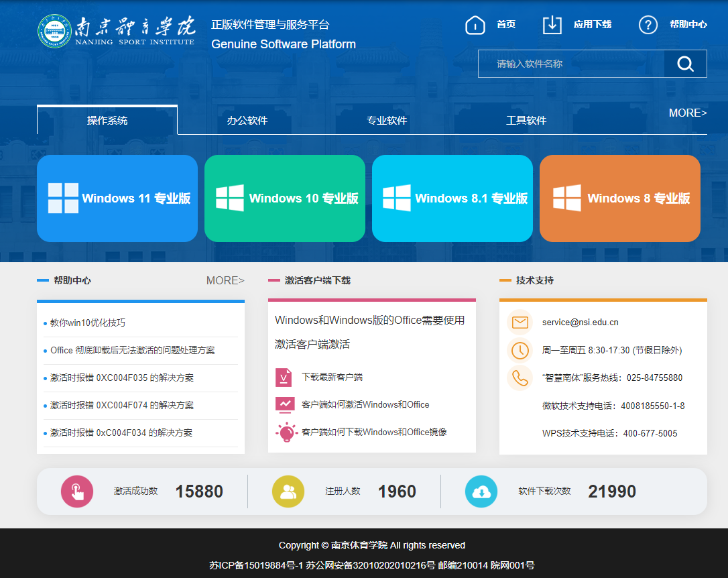Click the lightbulb icon for image download guide
728x578 pixels.
coord(286,432)
